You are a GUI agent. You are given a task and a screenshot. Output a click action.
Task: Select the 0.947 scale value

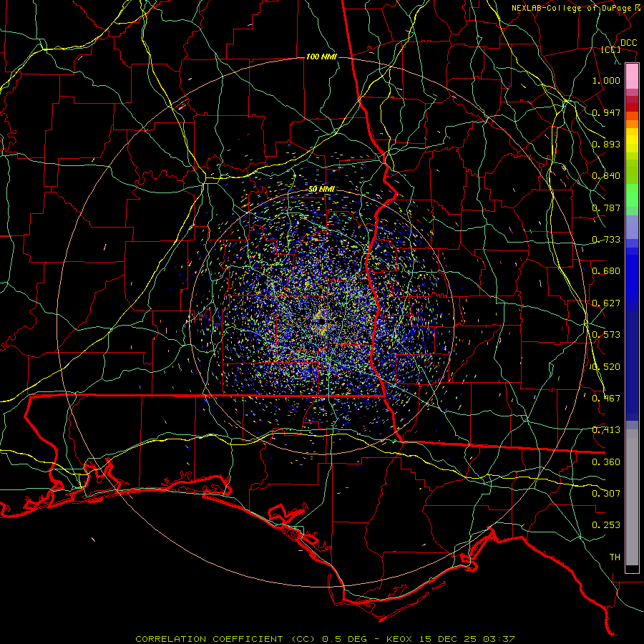click(x=606, y=112)
